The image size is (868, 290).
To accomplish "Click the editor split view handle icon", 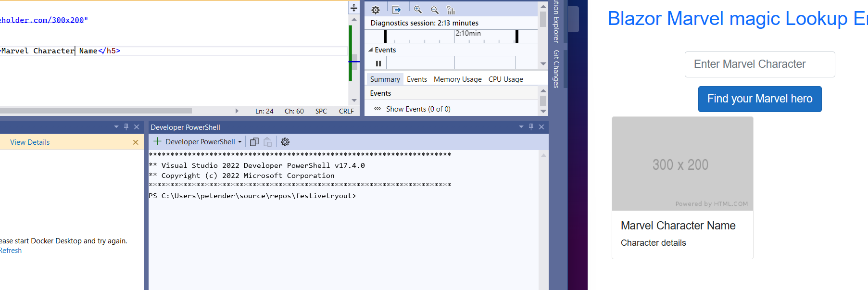I will pyautogui.click(x=354, y=8).
